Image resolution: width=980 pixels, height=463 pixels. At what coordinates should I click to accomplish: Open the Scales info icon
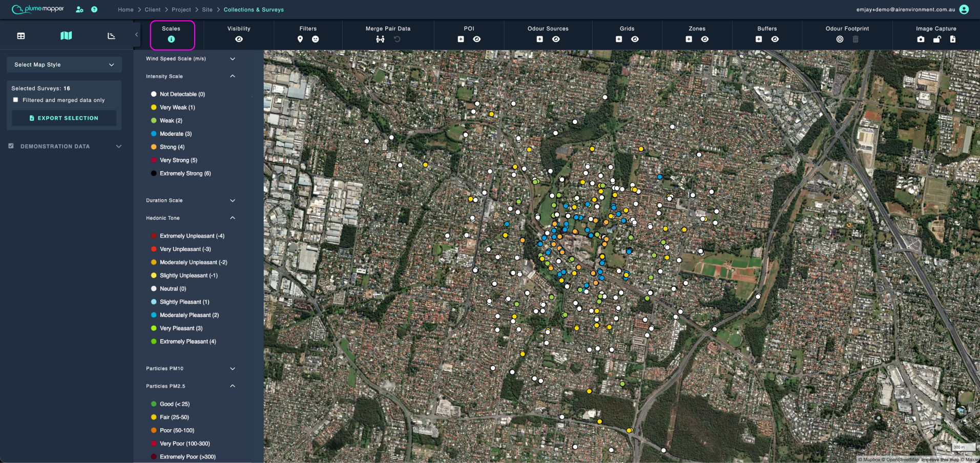(171, 39)
